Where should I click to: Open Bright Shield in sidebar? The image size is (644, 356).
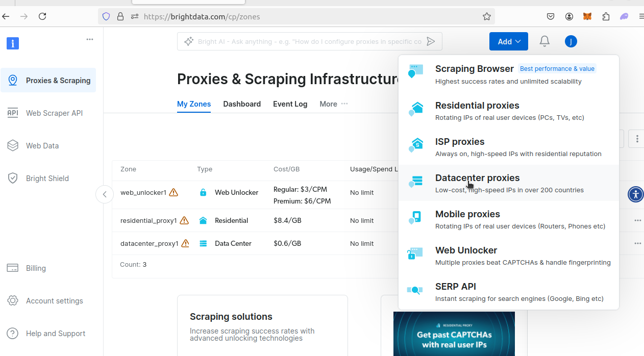coord(48,178)
